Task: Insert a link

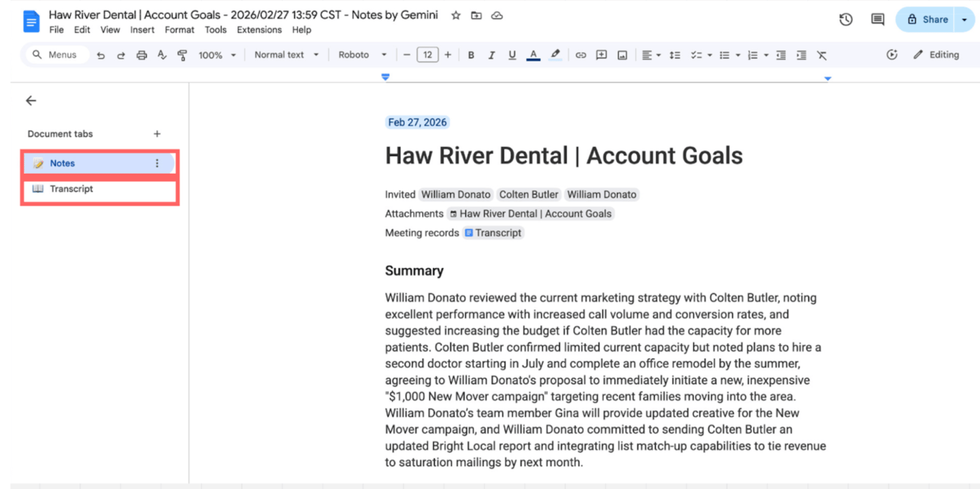Action: pos(581,55)
